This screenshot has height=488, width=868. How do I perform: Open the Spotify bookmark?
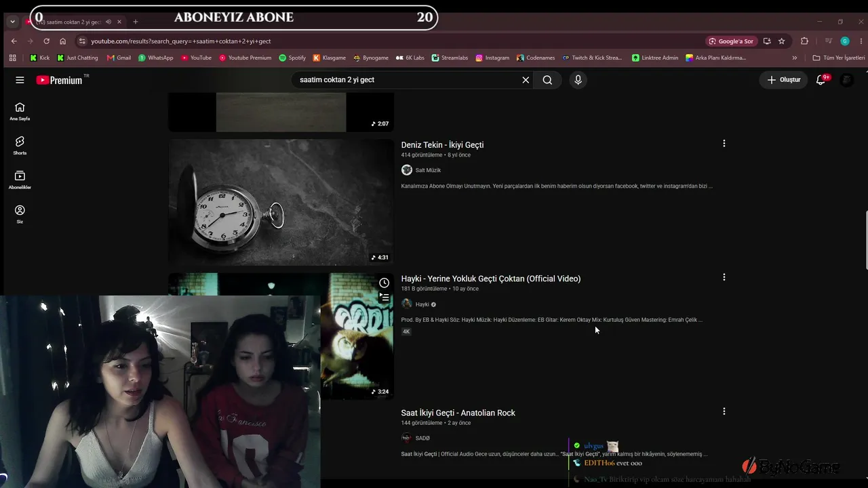[x=292, y=58]
